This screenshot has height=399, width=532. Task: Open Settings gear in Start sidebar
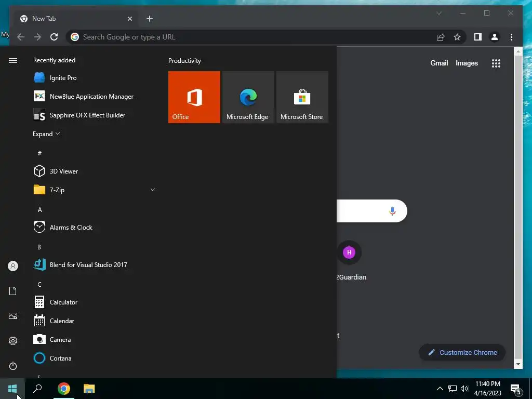[13, 341]
